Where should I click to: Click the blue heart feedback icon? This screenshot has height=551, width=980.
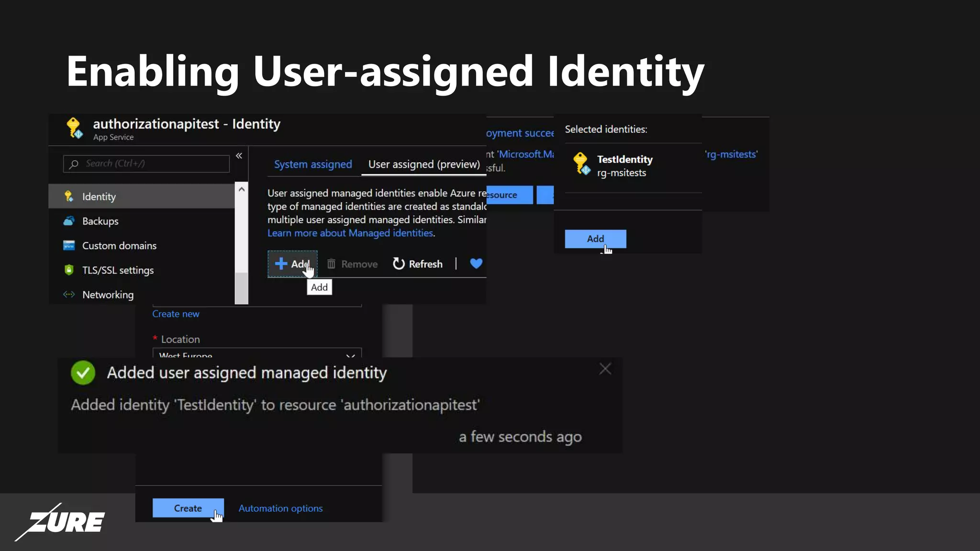point(476,264)
